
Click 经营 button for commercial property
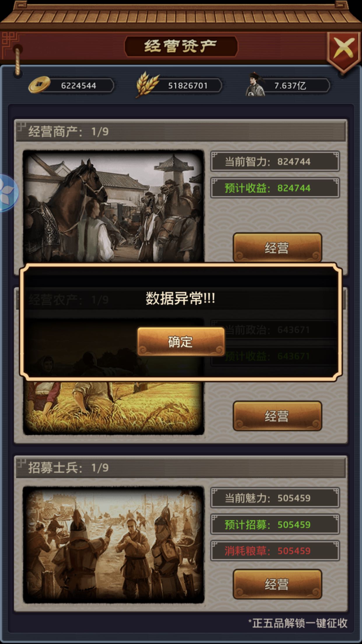point(277,247)
